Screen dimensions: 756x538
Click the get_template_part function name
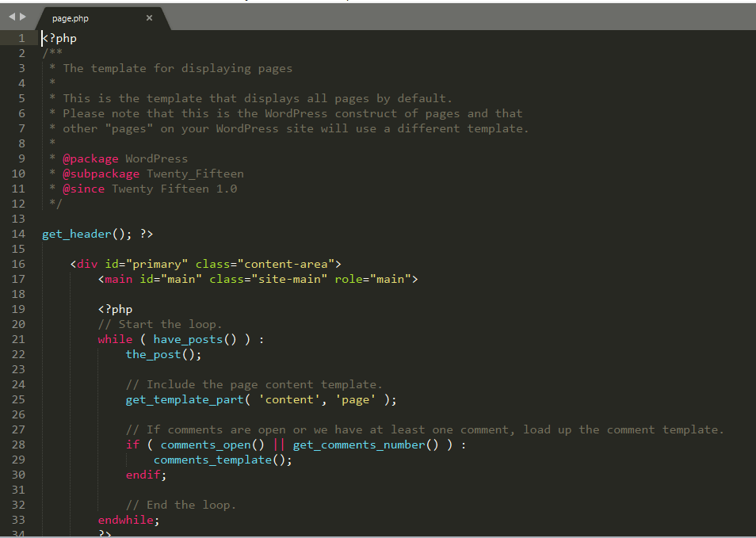pyautogui.click(x=184, y=399)
